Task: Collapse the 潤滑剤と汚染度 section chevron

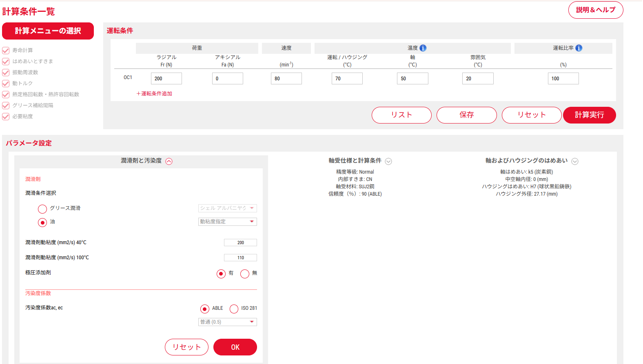Action: point(169,161)
